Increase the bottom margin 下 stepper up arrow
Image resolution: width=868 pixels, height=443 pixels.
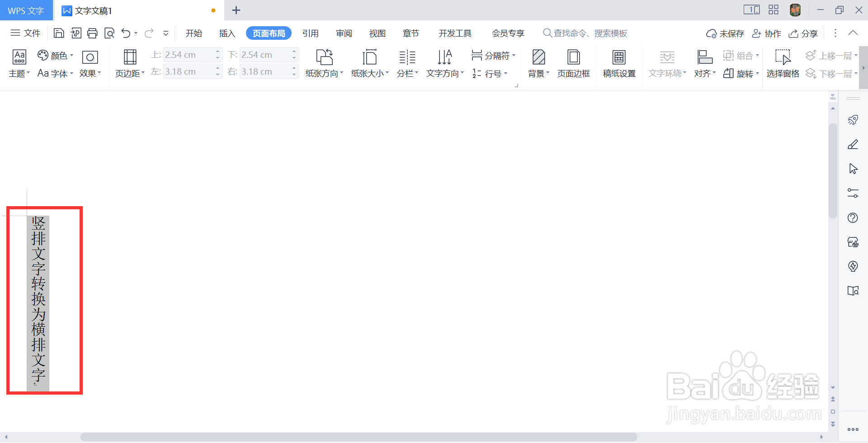coord(294,51)
